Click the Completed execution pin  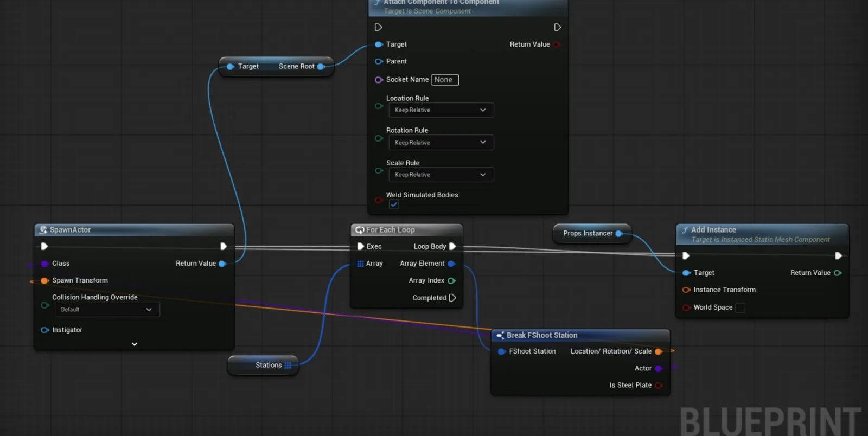(452, 298)
